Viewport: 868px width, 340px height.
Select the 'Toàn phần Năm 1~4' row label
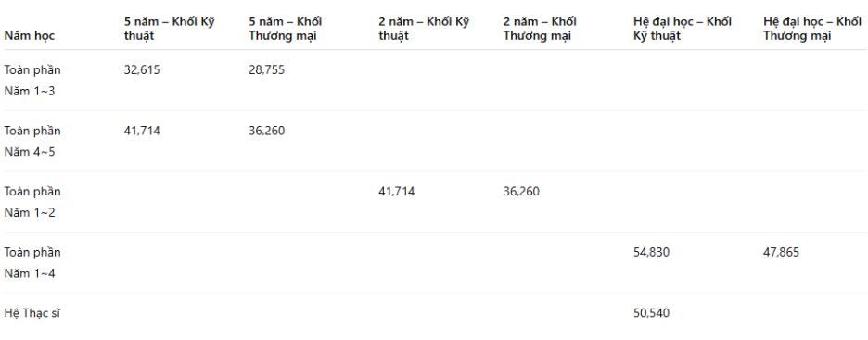pos(32,263)
